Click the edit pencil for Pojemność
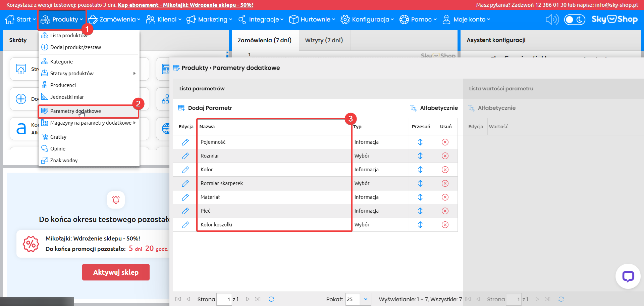The width and height of the screenshot is (644, 306). click(x=185, y=142)
